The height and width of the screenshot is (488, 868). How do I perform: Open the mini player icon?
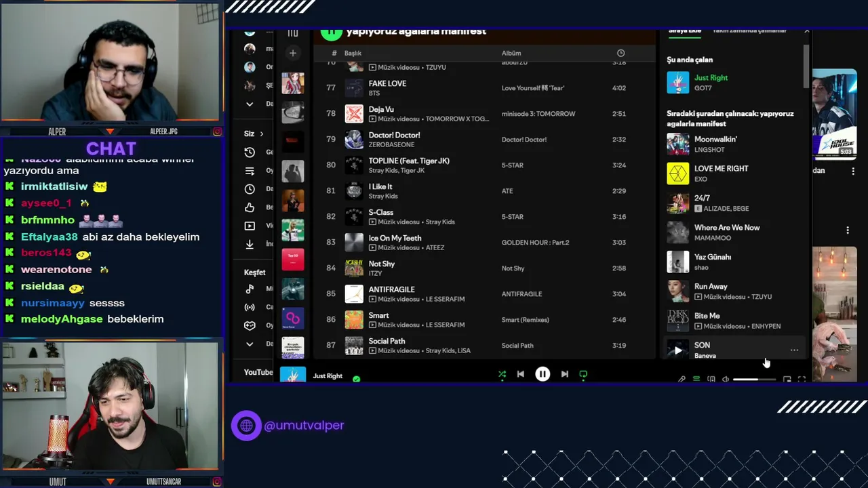click(787, 380)
